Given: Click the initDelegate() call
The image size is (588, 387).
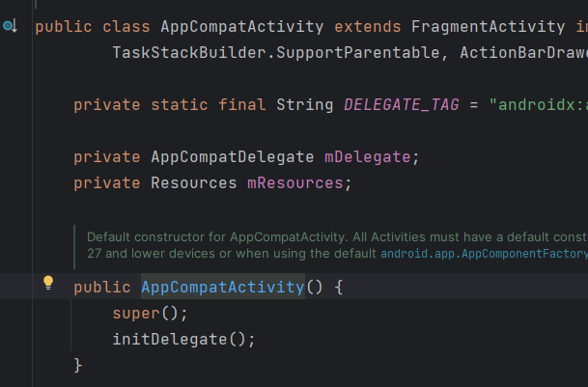Looking at the screenshot, I should pos(183,340).
